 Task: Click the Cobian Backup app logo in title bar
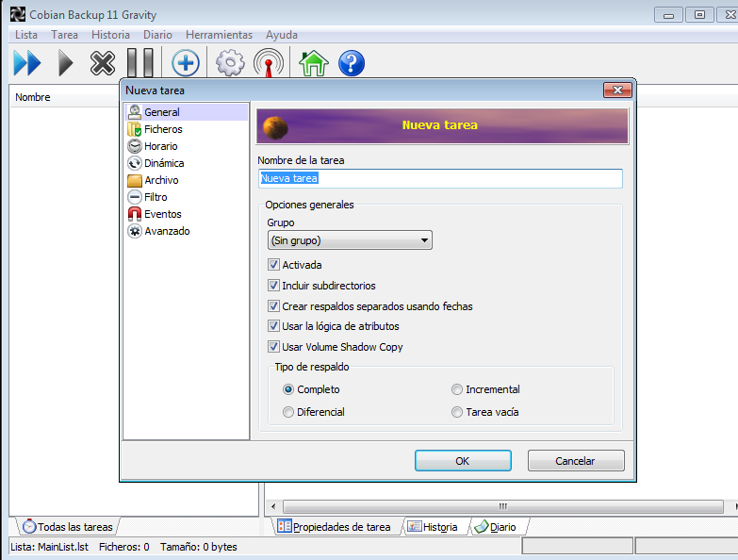click(x=18, y=14)
